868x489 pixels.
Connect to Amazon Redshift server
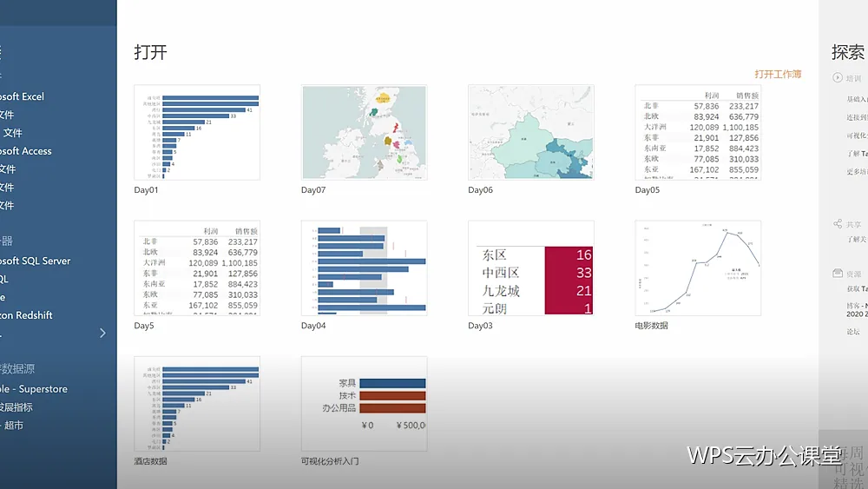click(x=26, y=314)
